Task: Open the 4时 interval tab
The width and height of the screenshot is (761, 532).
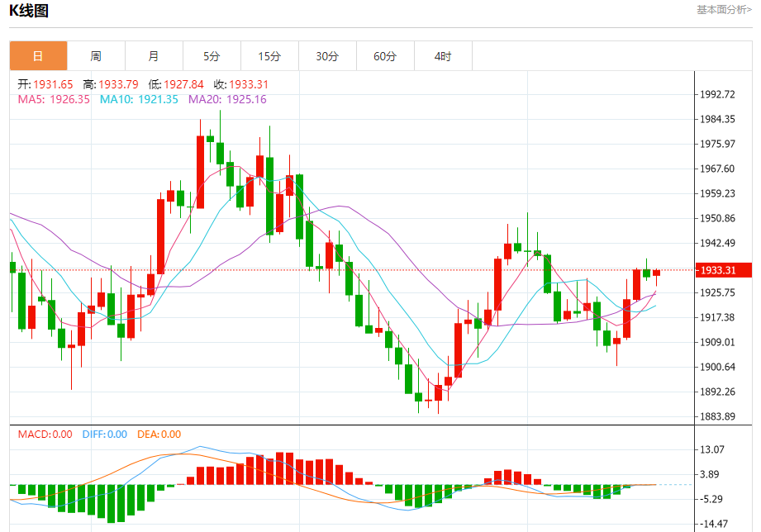Action: coord(443,56)
